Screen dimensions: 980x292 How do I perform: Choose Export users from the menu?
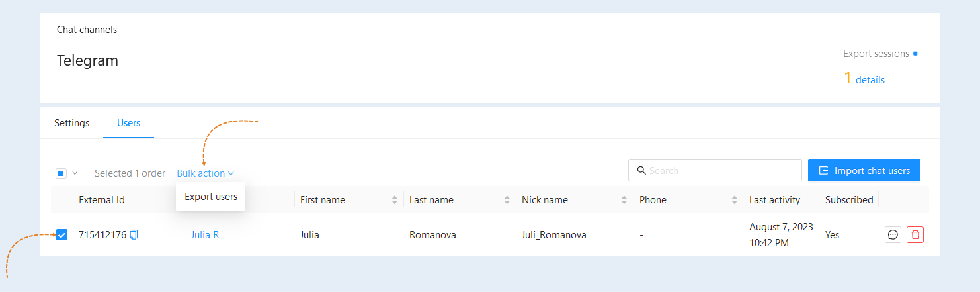211,197
